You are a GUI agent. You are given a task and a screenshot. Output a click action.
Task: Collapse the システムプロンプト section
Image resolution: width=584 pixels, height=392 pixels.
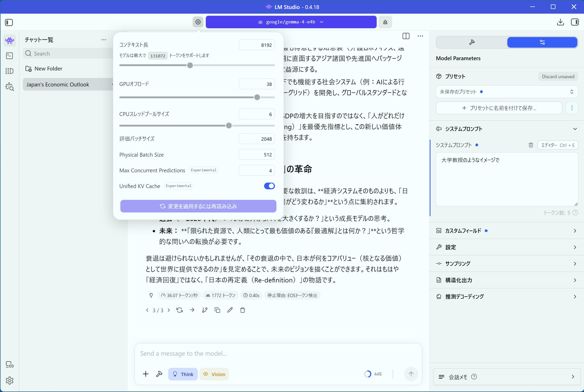pos(507,129)
